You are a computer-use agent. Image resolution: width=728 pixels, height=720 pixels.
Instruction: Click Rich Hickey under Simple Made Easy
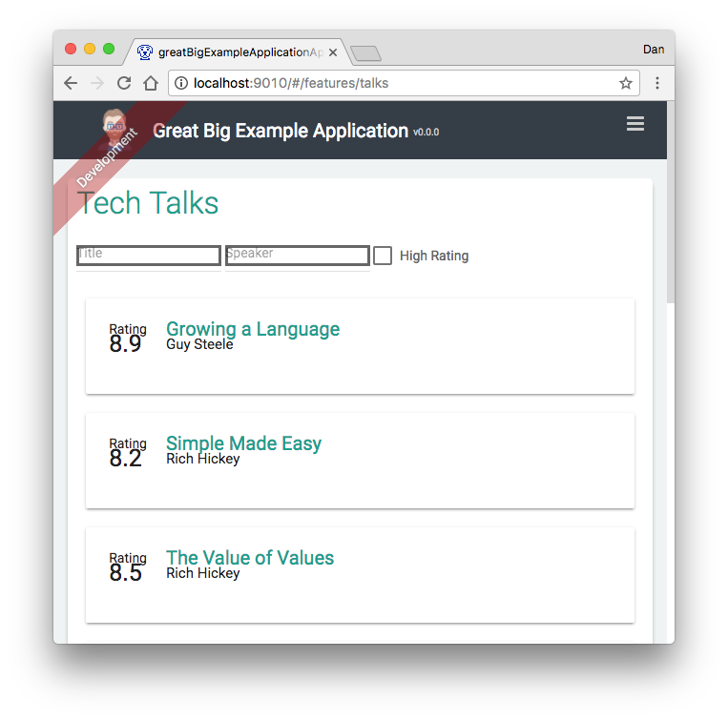(x=203, y=459)
